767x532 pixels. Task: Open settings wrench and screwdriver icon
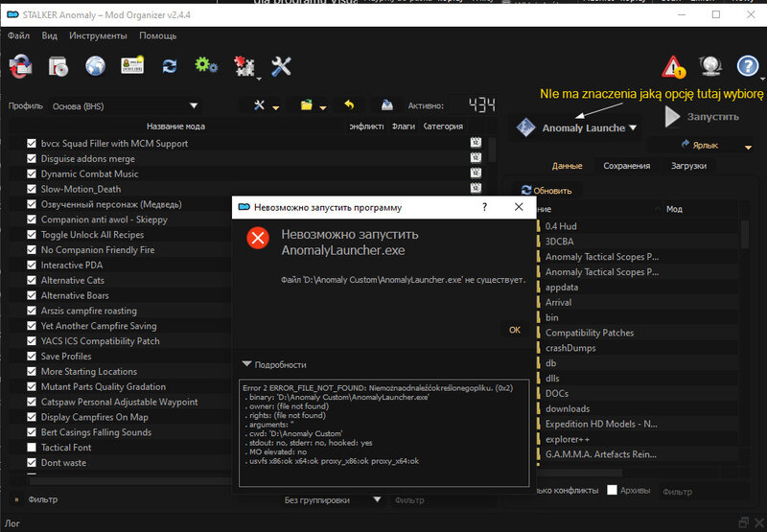pyautogui.click(x=281, y=67)
